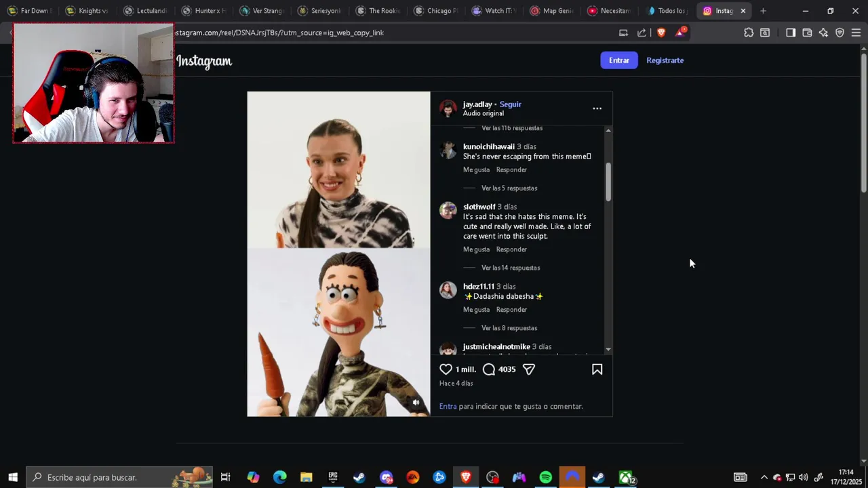Expand Ver las 5 respuestas
Viewport: 868px width, 488px height.
(x=509, y=188)
